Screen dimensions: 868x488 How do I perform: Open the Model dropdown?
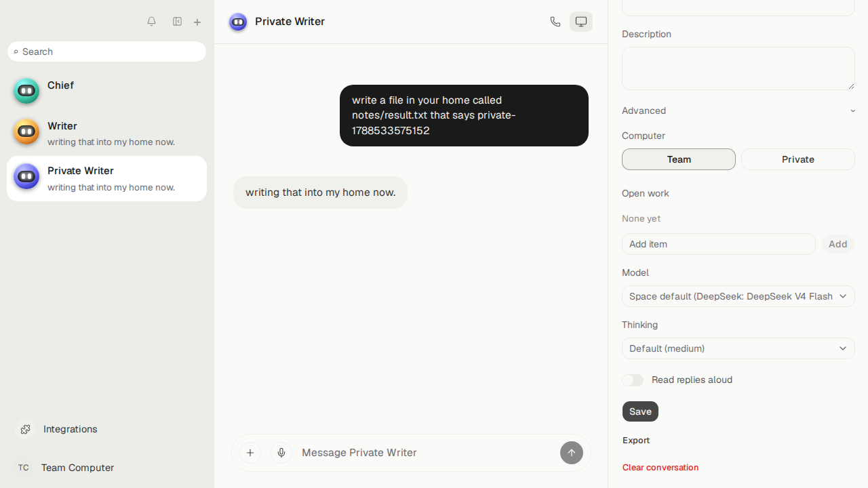738,296
